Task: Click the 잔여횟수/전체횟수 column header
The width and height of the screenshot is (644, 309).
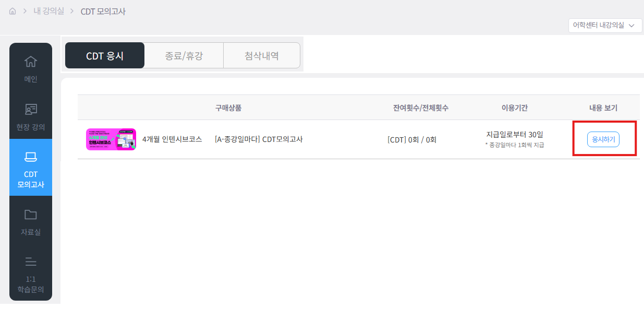Action: (420, 108)
